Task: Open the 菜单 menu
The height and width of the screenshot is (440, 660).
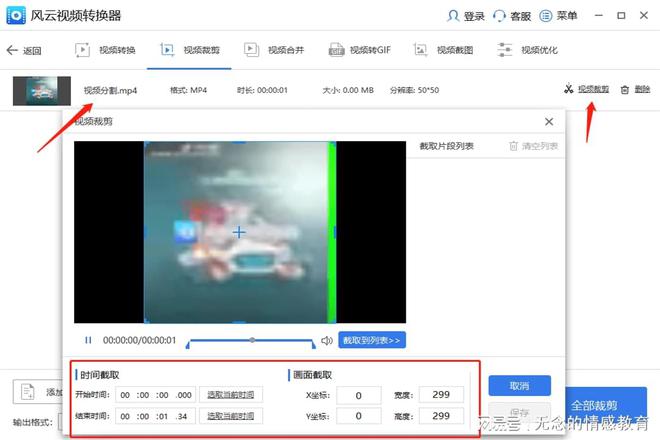Action: point(558,16)
